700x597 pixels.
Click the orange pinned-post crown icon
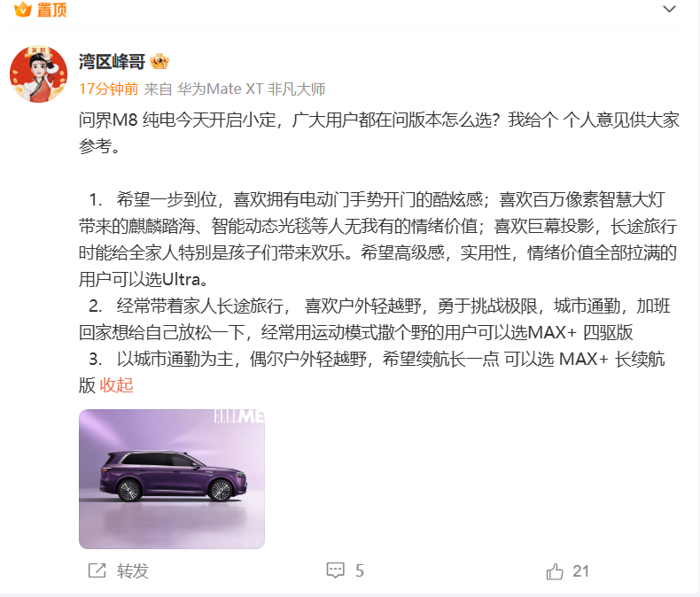pos(23,9)
